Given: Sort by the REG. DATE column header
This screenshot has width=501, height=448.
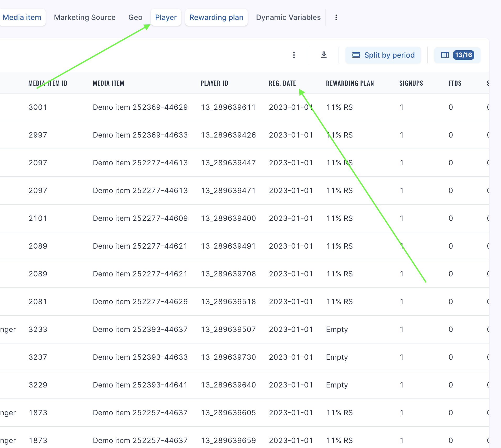Looking at the screenshot, I should tap(282, 83).
